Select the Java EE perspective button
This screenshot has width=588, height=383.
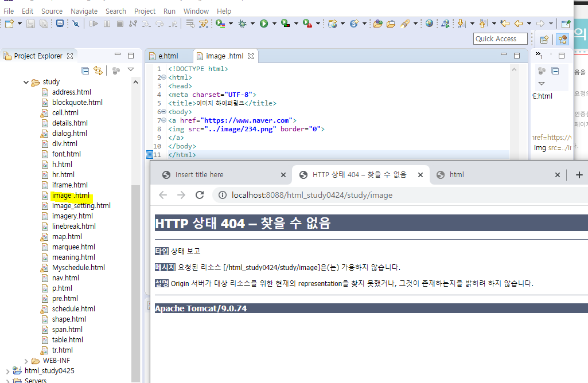pos(563,40)
